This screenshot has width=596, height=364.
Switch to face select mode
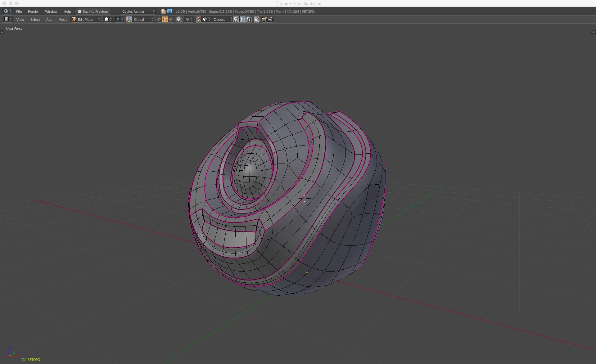coord(171,19)
